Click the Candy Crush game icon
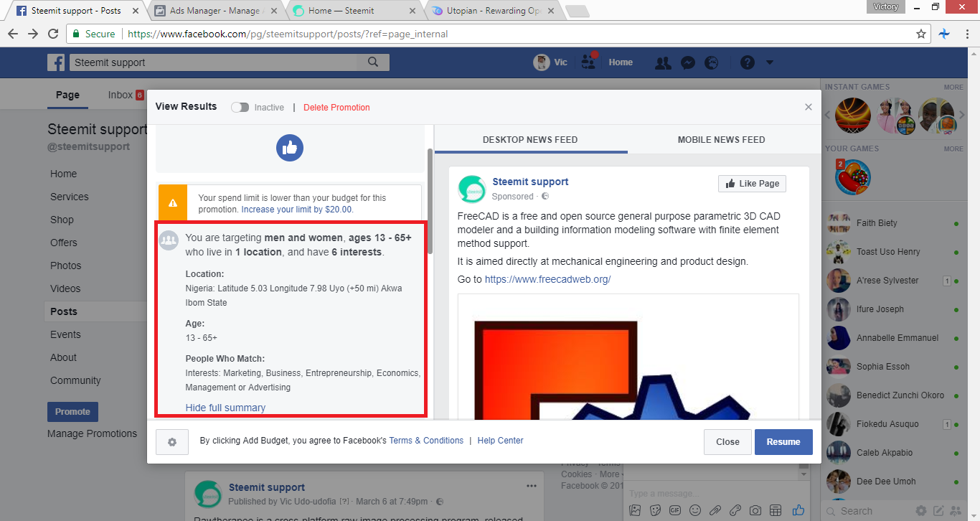Image resolution: width=980 pixels, height=521 pixels. point(853,177)
